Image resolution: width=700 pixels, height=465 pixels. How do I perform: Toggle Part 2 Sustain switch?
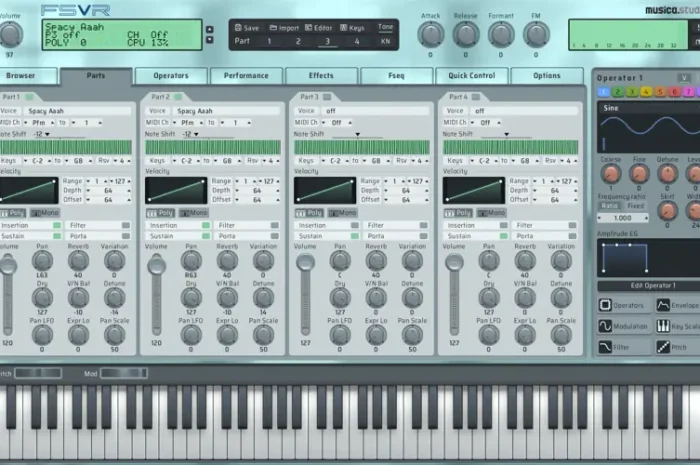206,236
